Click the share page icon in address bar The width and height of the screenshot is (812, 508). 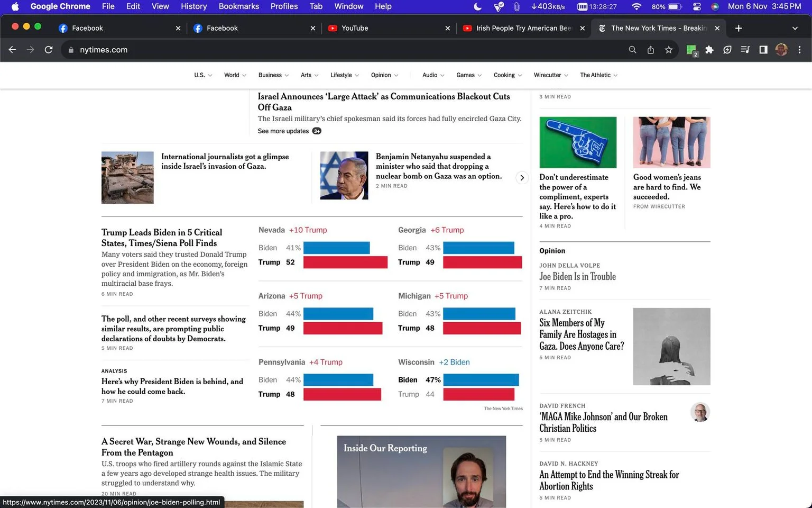click(x=651, y=50)
